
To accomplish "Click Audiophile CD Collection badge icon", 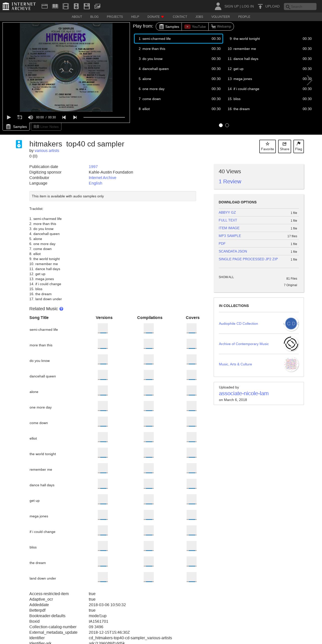I will pyautogui.click(x=291, y=324).
